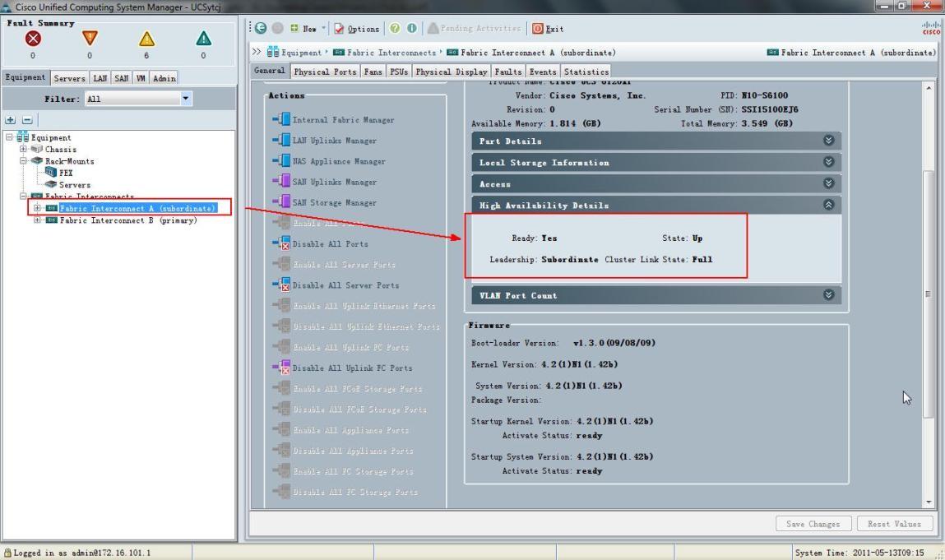Expand the Part Details section chevron
Image resolution: width=945 pixels, height=560 pixels.
(x=829, y=140)
